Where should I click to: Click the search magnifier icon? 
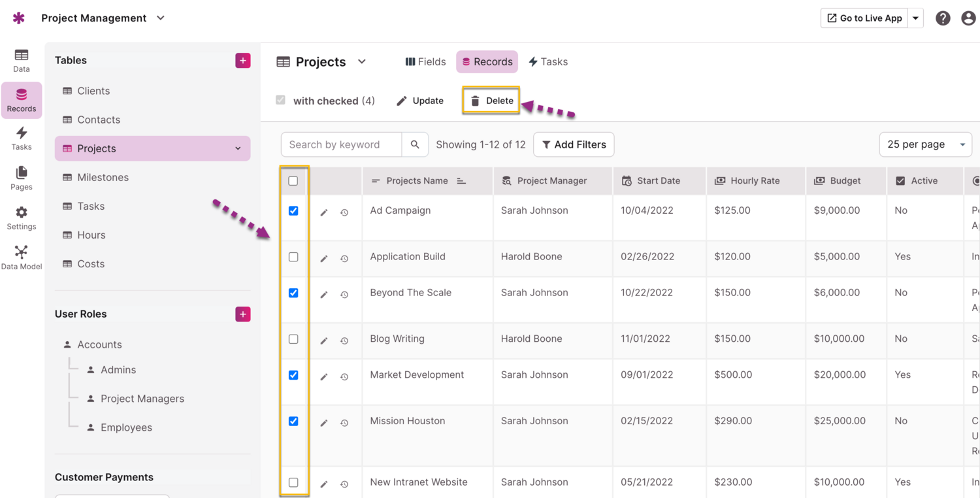tap(415, 144)
